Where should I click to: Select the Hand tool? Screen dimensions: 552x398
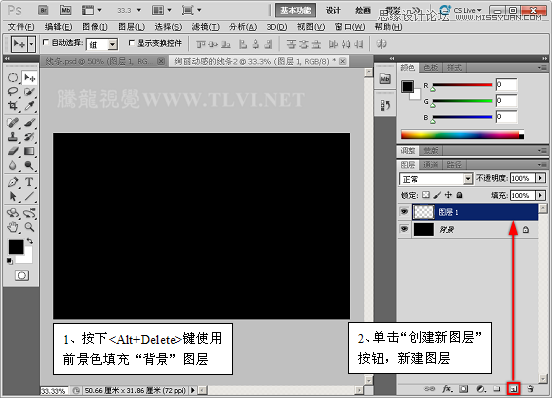[13, 227]
